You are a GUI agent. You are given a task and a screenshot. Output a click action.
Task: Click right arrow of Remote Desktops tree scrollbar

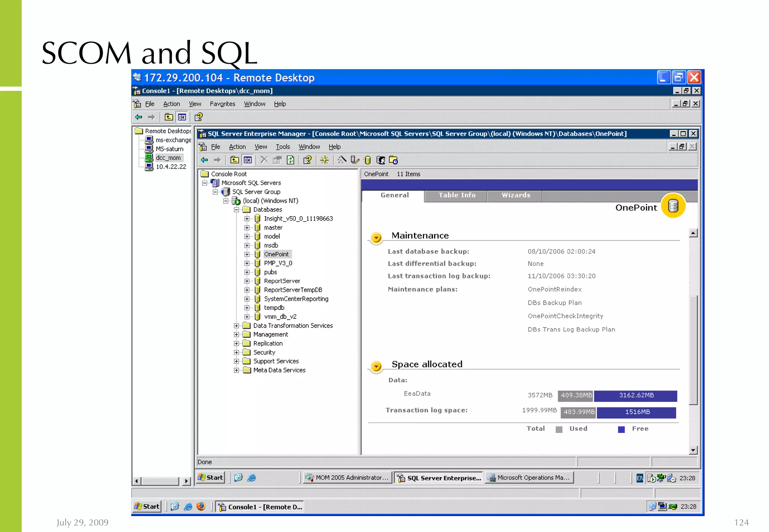[x=186, y=481]
